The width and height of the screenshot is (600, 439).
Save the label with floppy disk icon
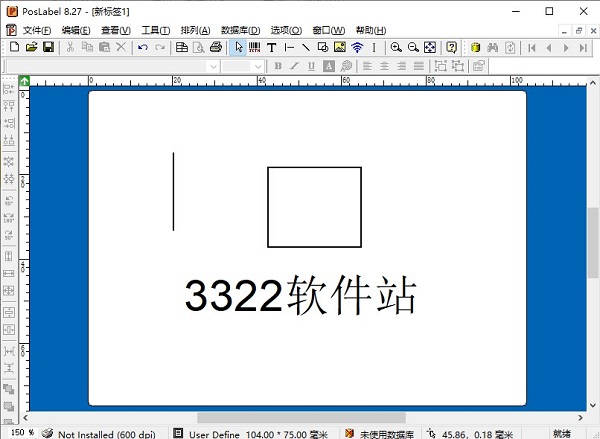click(48, 47)
